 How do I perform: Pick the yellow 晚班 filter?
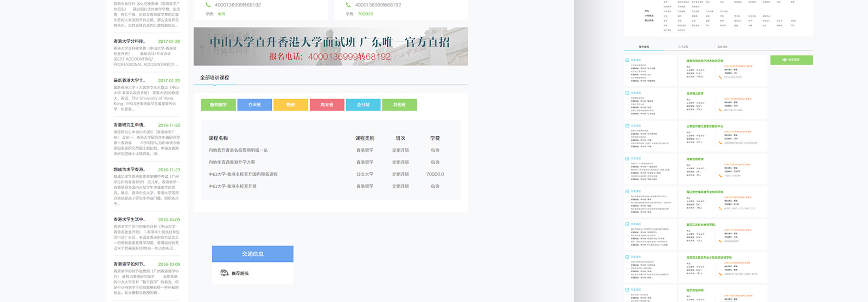290,105
